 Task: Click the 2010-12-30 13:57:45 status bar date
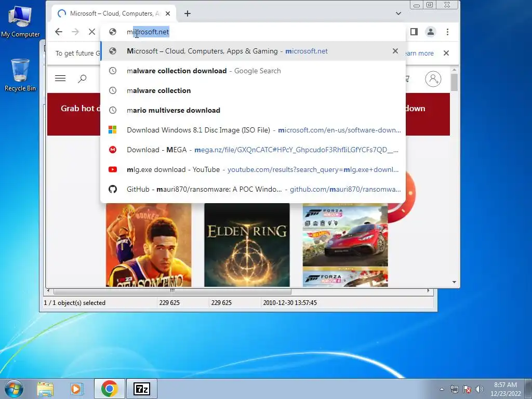[290, 303]
